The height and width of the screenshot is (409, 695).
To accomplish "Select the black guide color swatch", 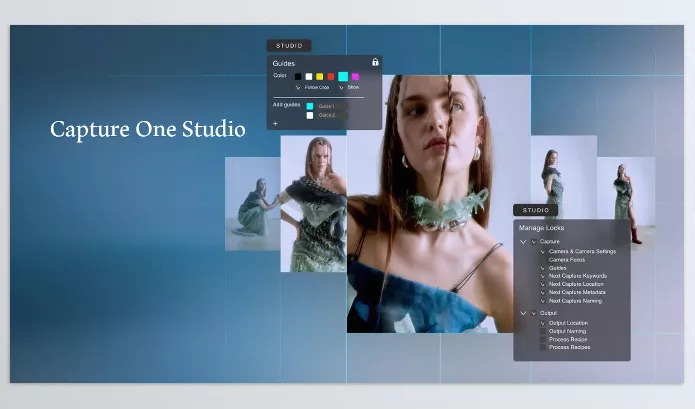I will click(x=298, y=77).
